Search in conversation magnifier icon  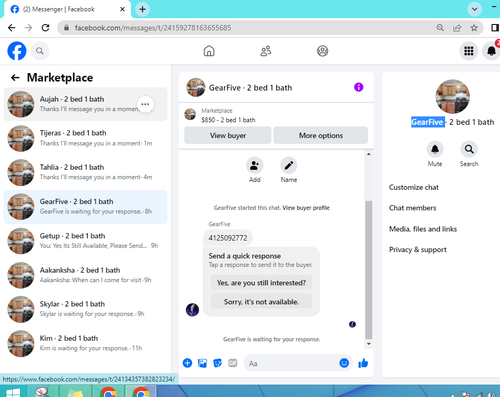tap(469, 149)
